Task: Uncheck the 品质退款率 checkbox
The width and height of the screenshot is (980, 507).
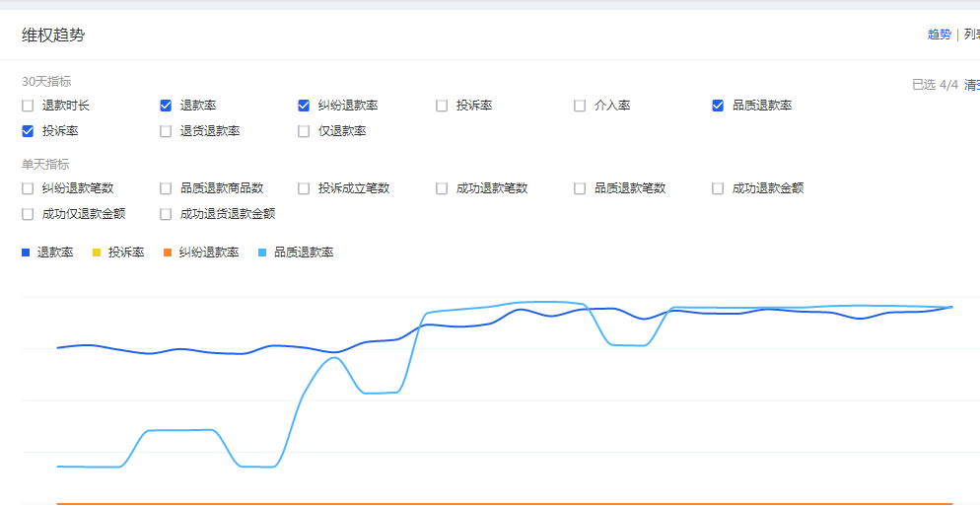Action: tap(718, 106)
